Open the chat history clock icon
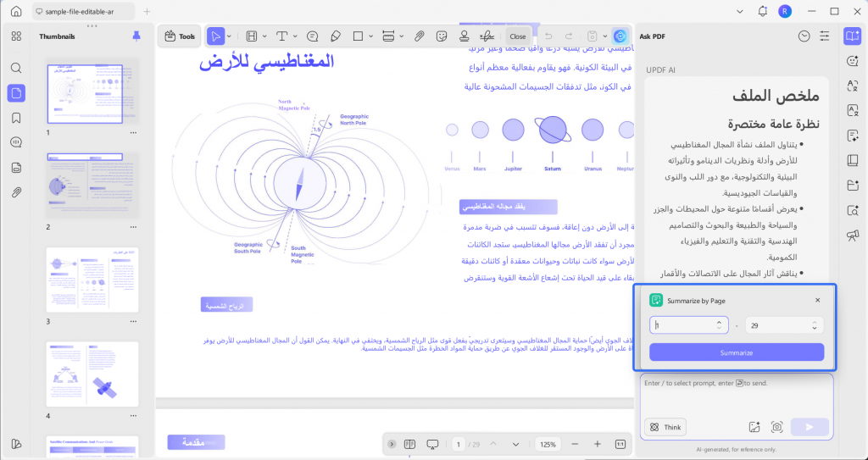Screen dimensions: 868x460 (804, 36)
